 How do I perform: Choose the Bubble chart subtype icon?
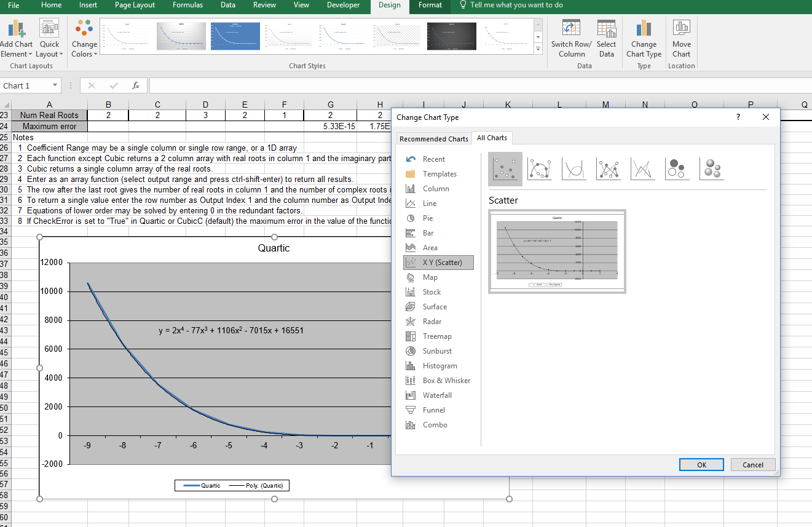(677, 168)
